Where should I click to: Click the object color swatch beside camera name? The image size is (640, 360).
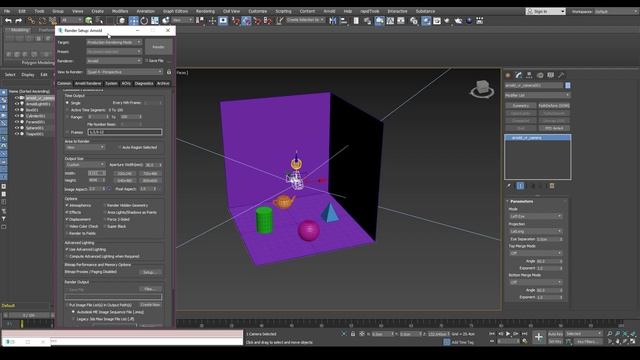tap(567, 85)
